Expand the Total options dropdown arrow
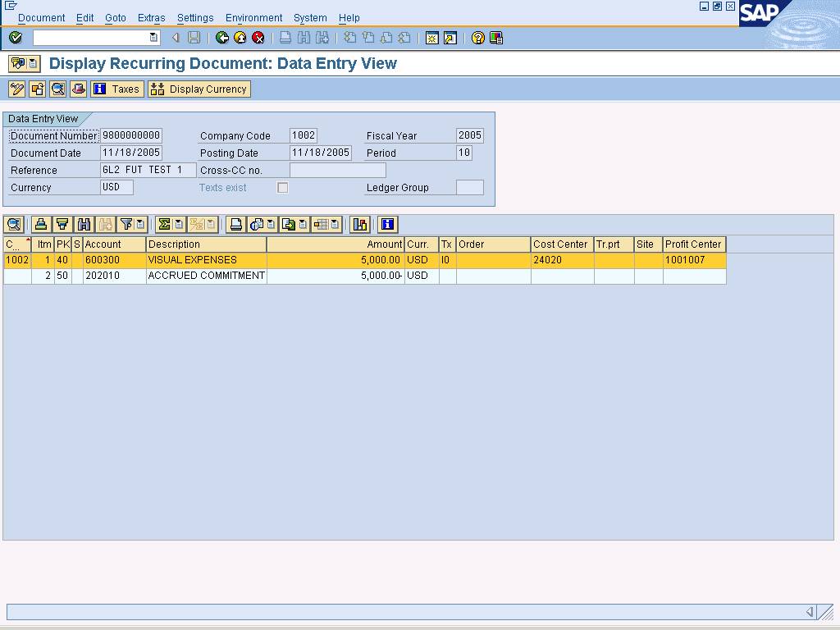Image resolution: width=840 pixels, height=630 pixels. point(178,225)
